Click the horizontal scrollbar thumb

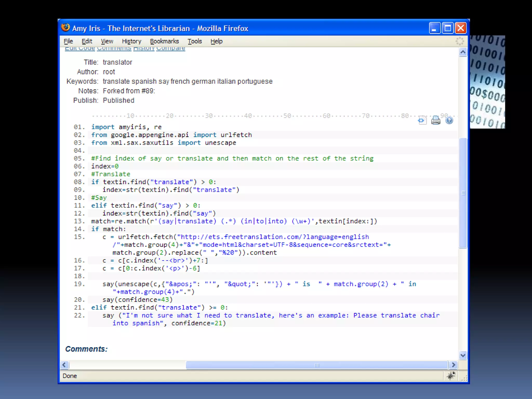point(317,365)
